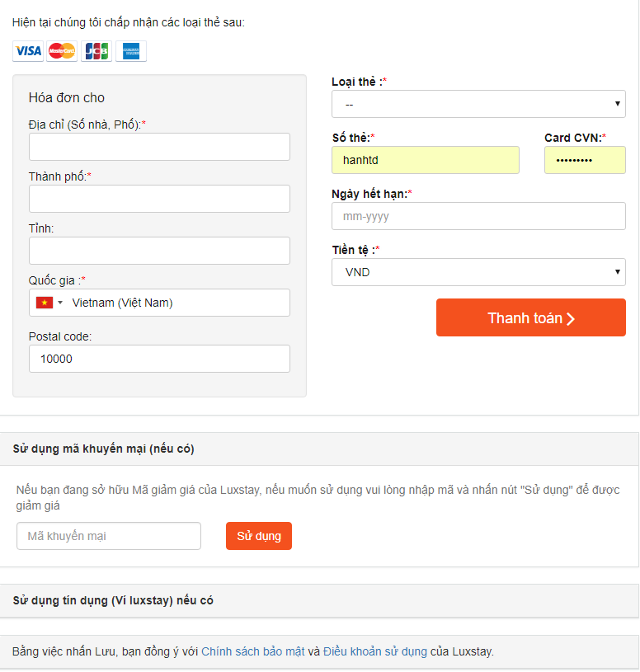Expand the Tiền tệ currency dropdown
Screen dimensions: 640x672
pyautogui.click(x=478, y=272)
